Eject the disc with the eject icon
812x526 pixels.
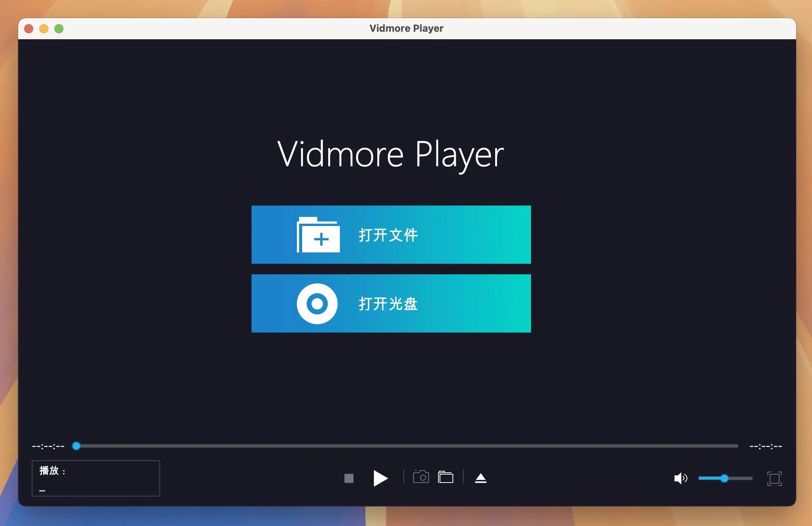pos(481,478)
